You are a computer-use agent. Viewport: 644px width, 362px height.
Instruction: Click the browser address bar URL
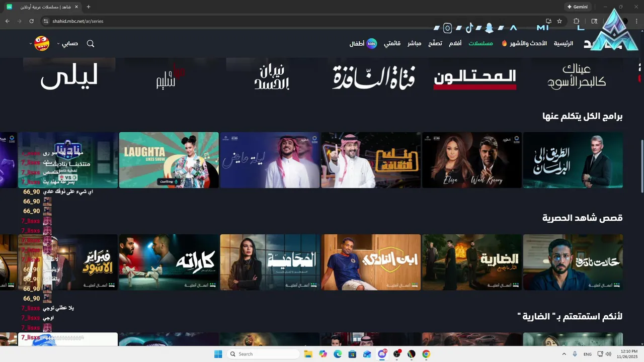[78, 21]
